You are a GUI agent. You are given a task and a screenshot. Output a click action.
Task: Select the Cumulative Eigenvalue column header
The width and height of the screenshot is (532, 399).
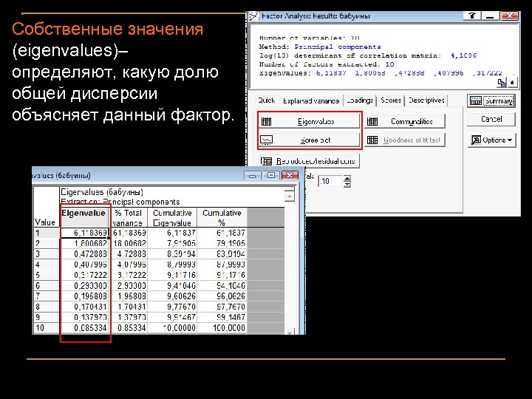[x=172, y=217]
